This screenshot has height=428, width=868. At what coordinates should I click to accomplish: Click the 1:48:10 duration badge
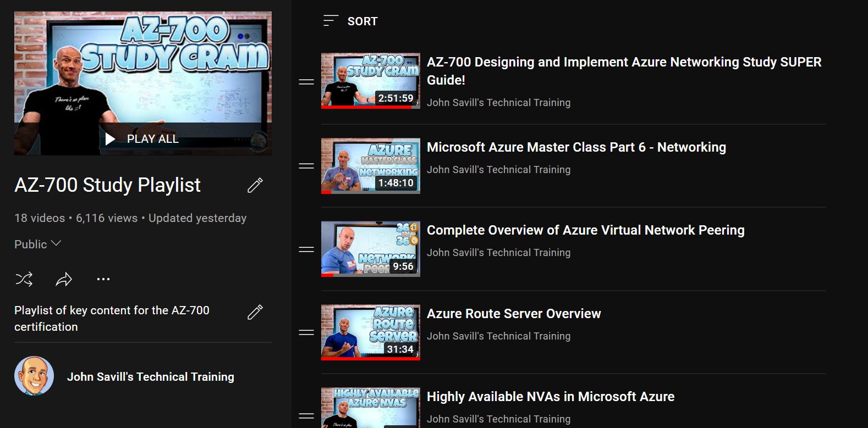tap(396, 183)
